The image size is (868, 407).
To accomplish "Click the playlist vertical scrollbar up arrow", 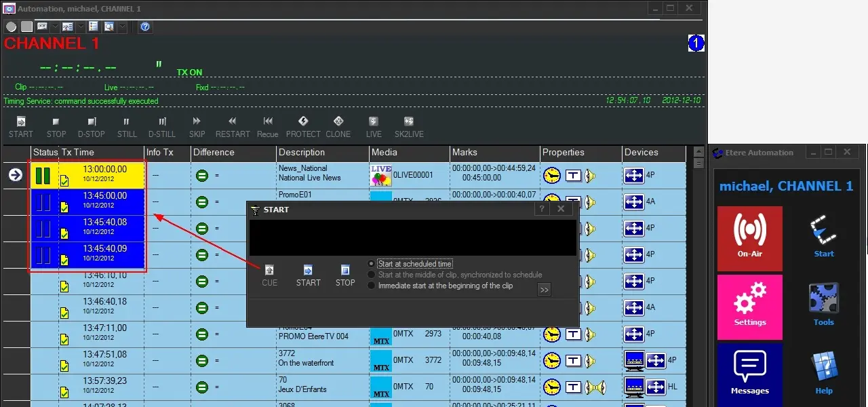I will tap(698, 152).
